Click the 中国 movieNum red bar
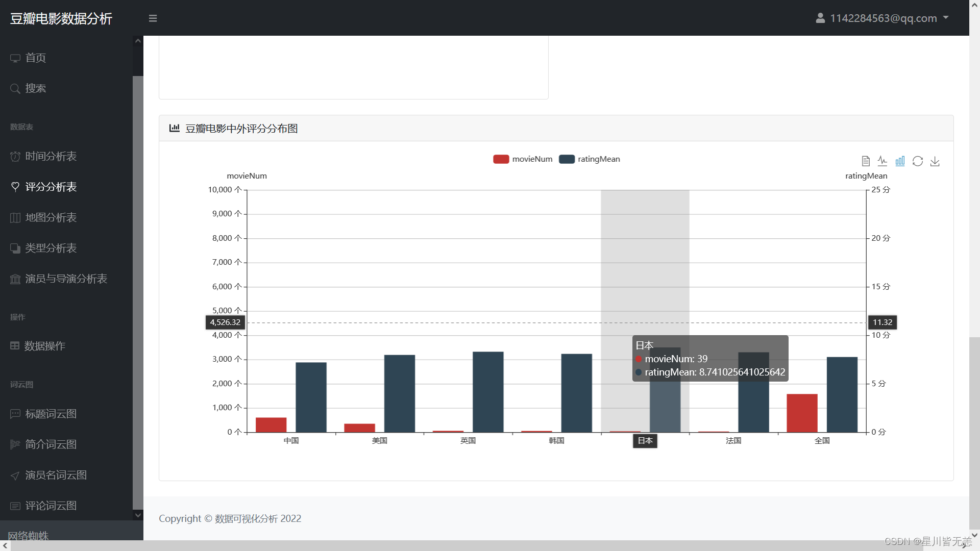This screenshot has width=980, height=551. pyautogui.click(x=271, y=425)
